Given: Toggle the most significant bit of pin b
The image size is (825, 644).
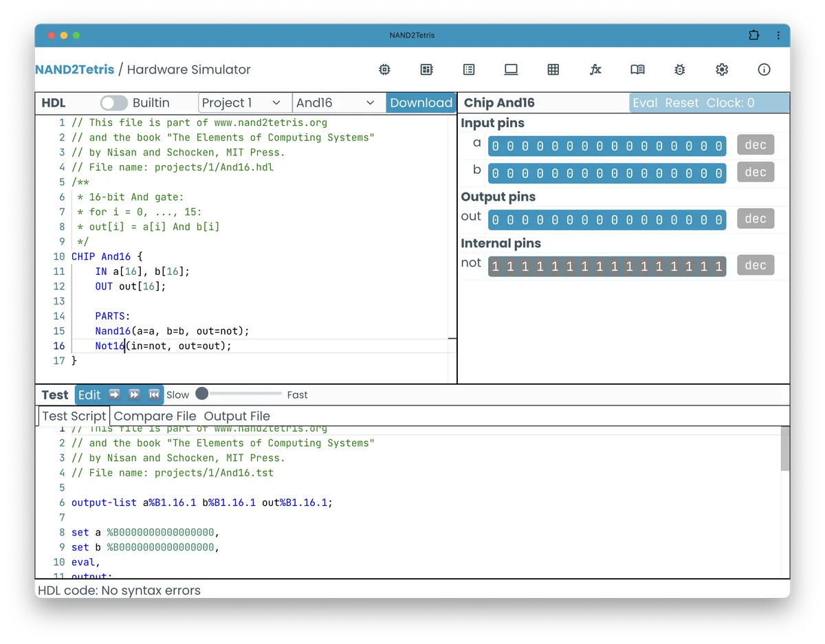Looking at the screenshot, I should coord(495,173).
